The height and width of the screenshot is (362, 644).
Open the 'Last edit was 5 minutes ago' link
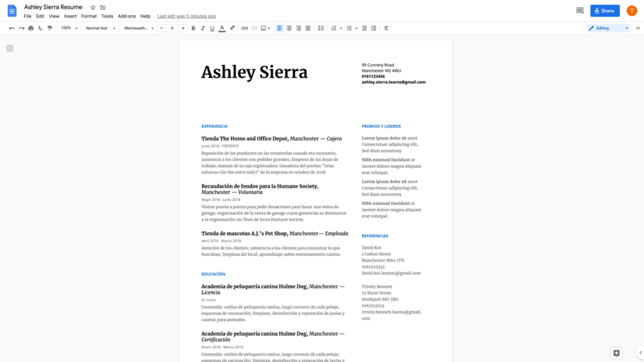tap(186, 16)
